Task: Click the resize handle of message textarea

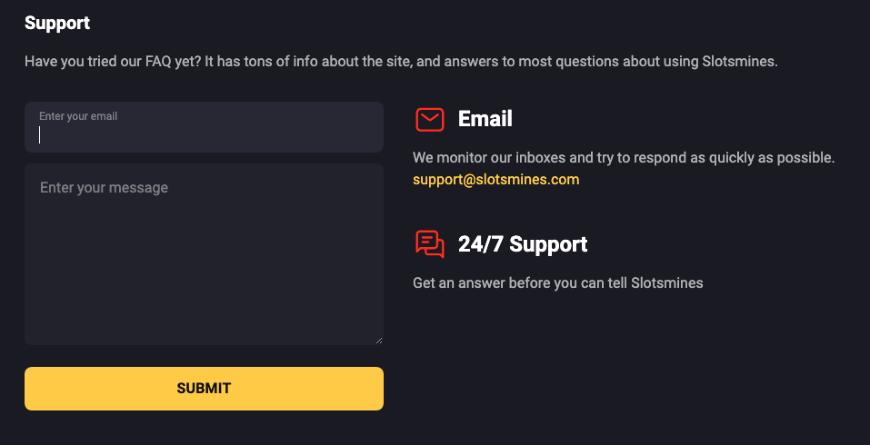Action: point(379,340)
